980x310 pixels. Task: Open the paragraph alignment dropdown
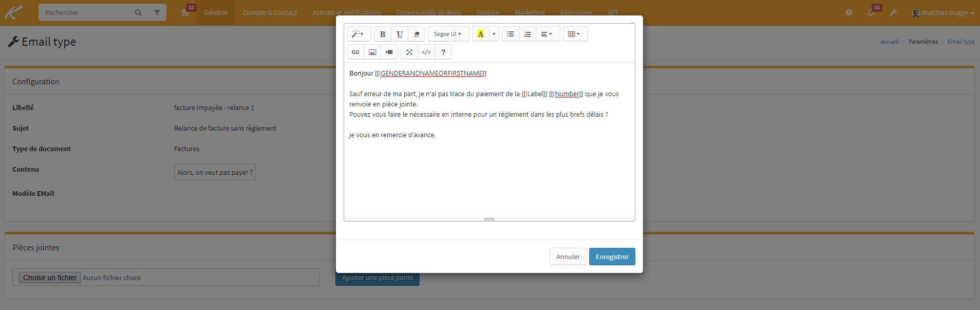(548, 34)
